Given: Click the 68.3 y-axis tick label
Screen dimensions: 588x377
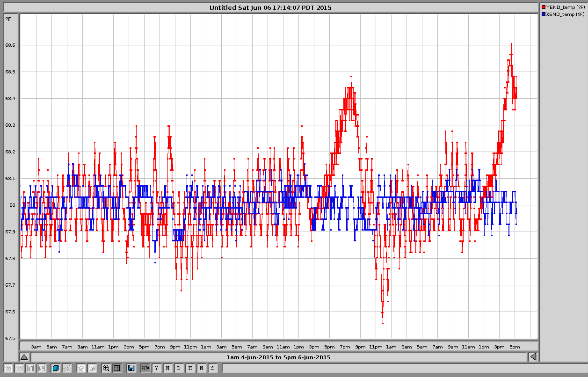Looking at the screenshot, I should coord(10,125).
